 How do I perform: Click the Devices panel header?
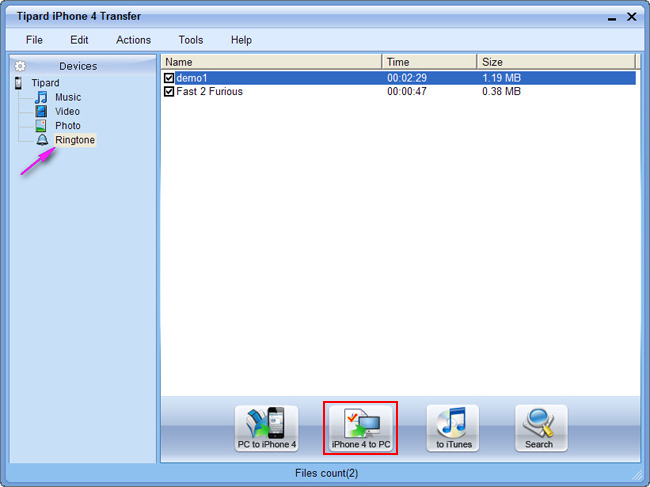[83, 66]
